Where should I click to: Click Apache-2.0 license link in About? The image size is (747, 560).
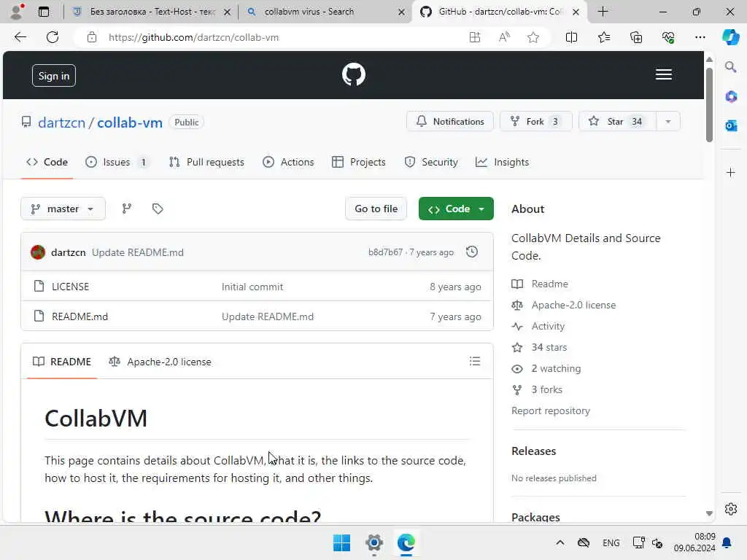click(573, 305)
